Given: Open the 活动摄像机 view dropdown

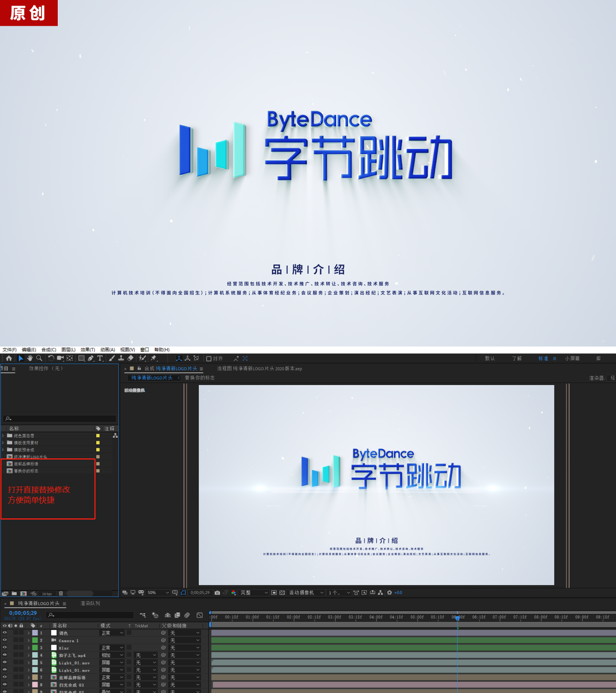Looking at the screenshot, I should (306, 592).
